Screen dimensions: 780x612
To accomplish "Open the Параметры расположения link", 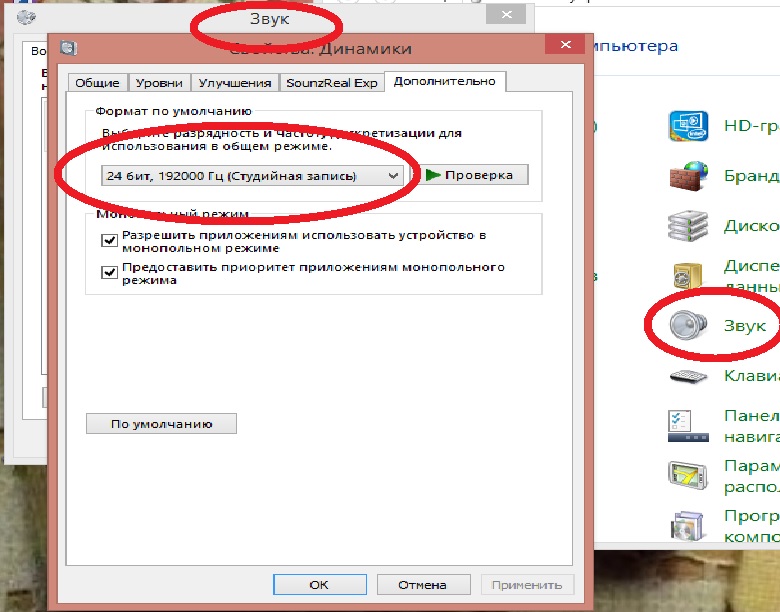I will 752,476.
